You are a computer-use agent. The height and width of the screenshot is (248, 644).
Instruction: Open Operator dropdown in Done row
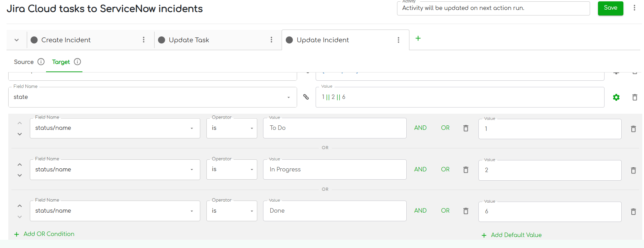click(232, 211)
